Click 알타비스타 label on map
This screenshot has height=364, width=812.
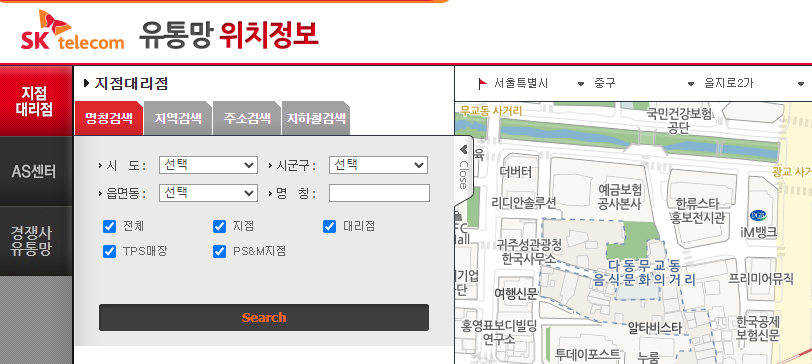coord(654,327)
